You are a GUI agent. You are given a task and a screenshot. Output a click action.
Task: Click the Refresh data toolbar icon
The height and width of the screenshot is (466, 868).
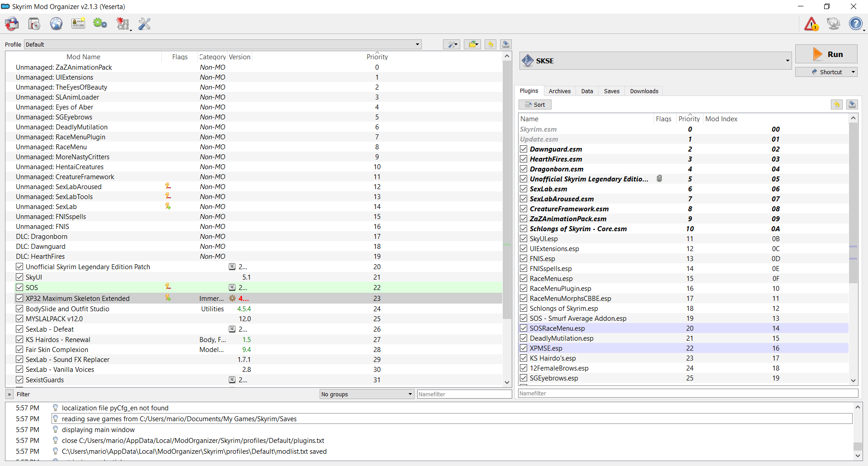tap(11, 24)
